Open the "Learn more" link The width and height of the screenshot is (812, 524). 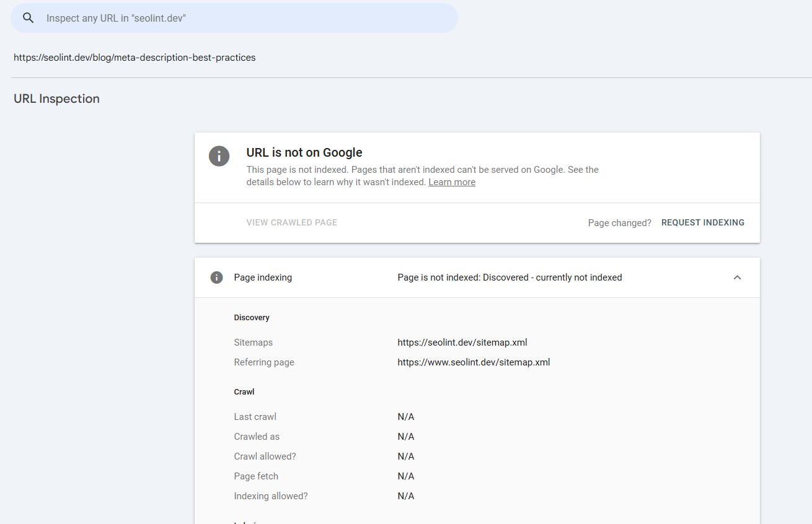(452, 181)
